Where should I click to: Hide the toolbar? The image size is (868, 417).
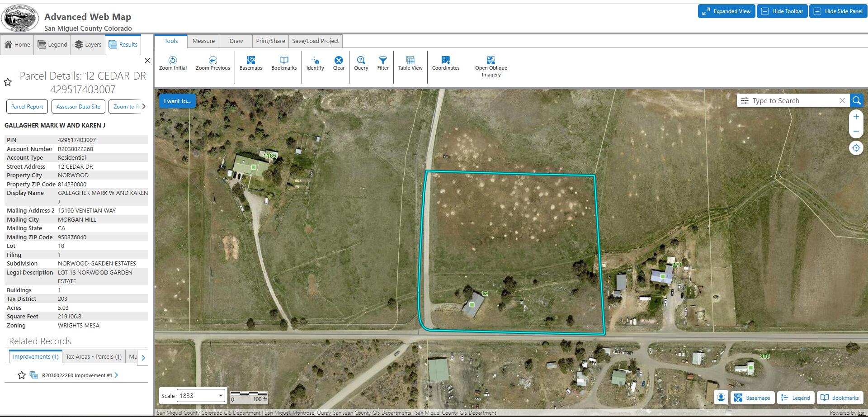coord(782,11)
